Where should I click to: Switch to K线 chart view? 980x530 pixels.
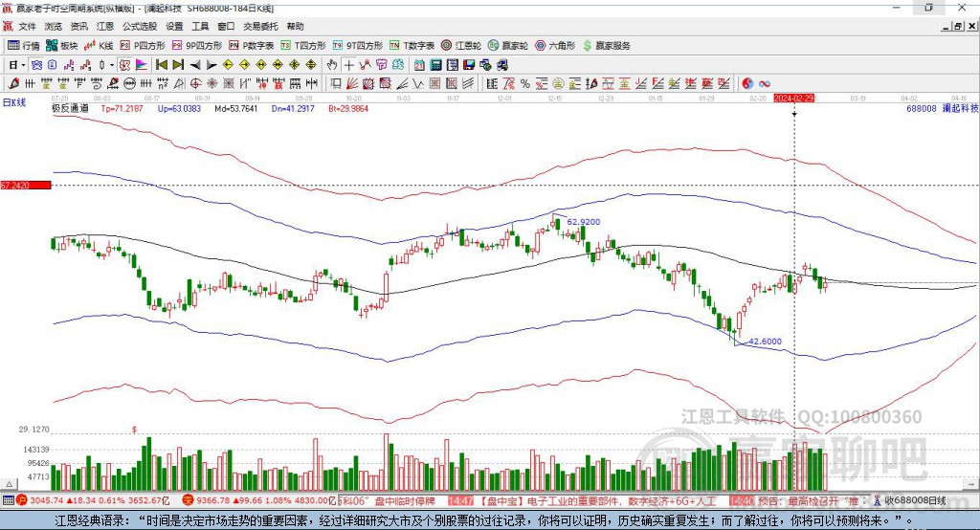coord(99,46)
